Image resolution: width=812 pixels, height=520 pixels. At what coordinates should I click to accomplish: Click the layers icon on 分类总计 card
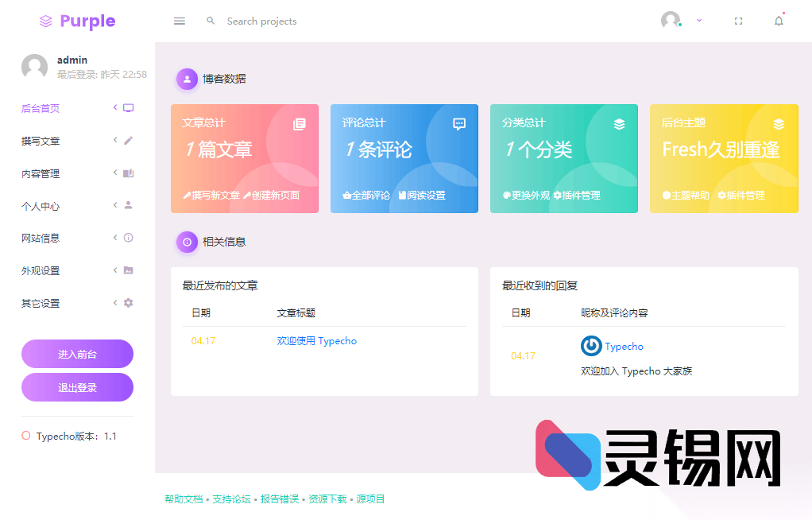pos(619,124)
